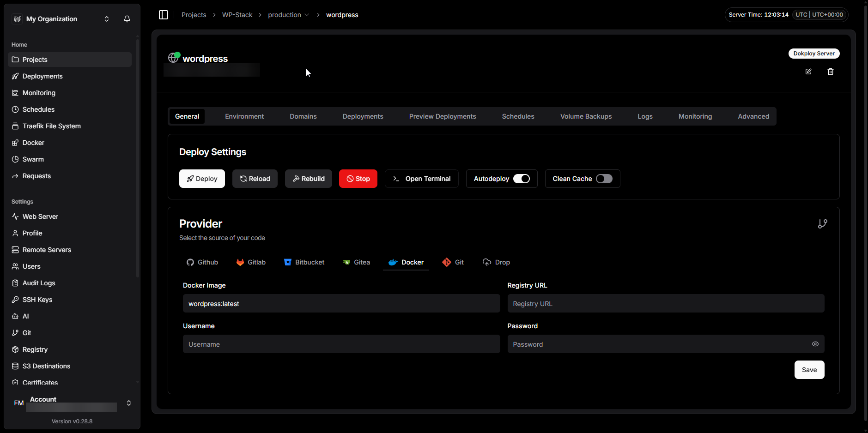The image size is (868, 433).
Task: Toggle the Autodeploy switch
Action: coord(522,179)
